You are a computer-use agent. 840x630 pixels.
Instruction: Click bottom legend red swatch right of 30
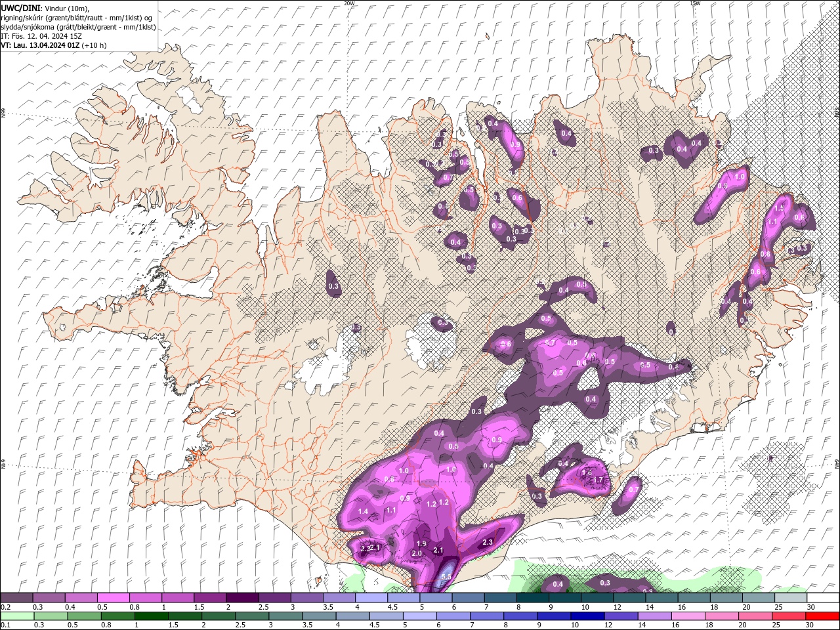click(x=822, y=616)
